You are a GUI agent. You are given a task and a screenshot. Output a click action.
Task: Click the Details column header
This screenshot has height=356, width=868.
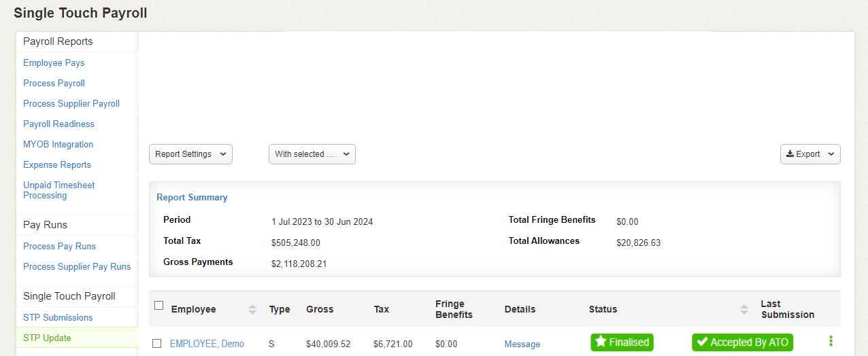[520, 309]
